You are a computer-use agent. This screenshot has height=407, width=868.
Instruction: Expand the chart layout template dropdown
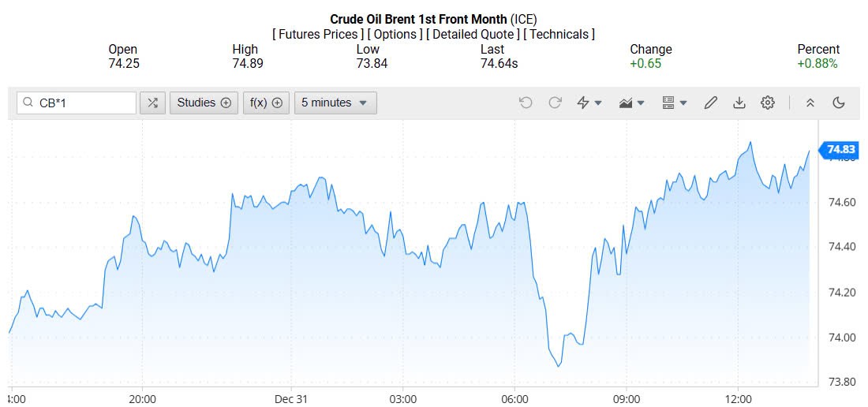click(675, 103)
